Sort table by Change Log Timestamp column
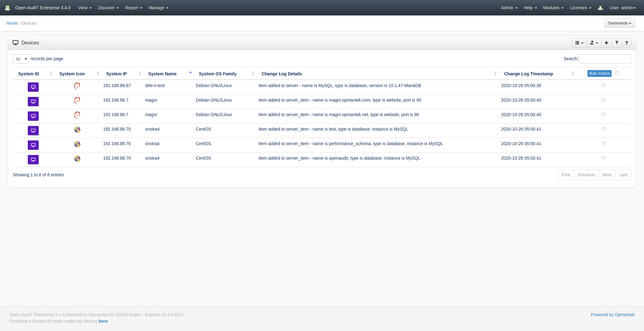 pyautogui.click(x=528, y=74)
